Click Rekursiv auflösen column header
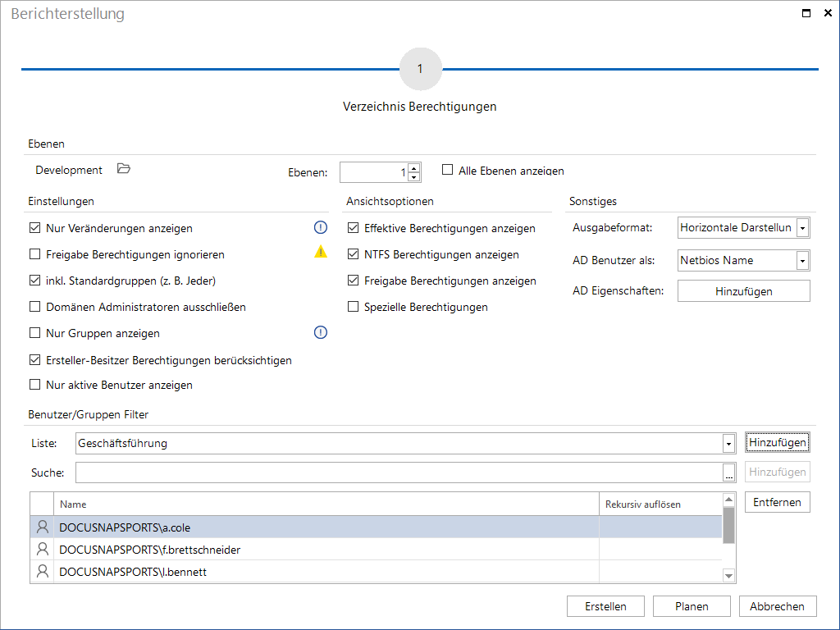840x630 pixels. click(x=660, y=504)
